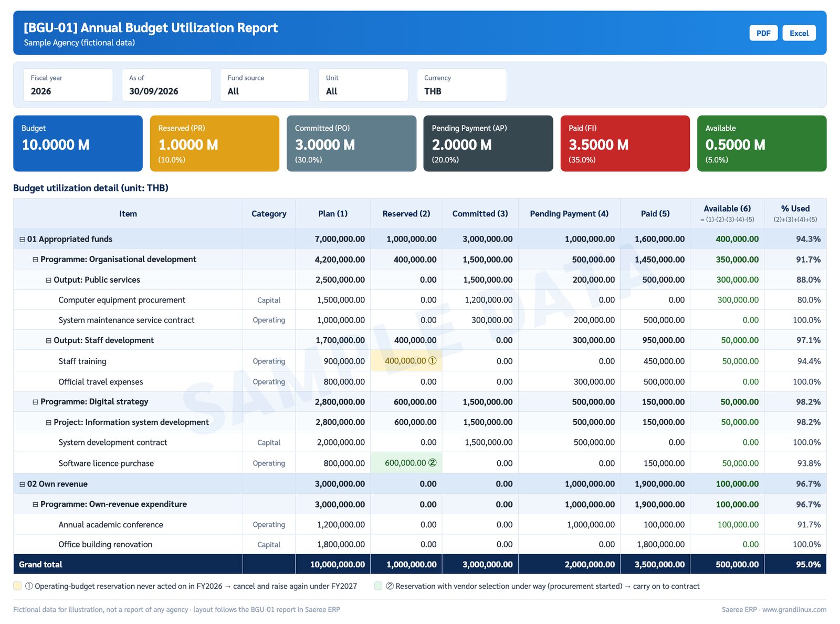Click the www.grandlinux.com footer text
Image resolution: width=840 pixels, height=624 pixels.
click(794, 609)
